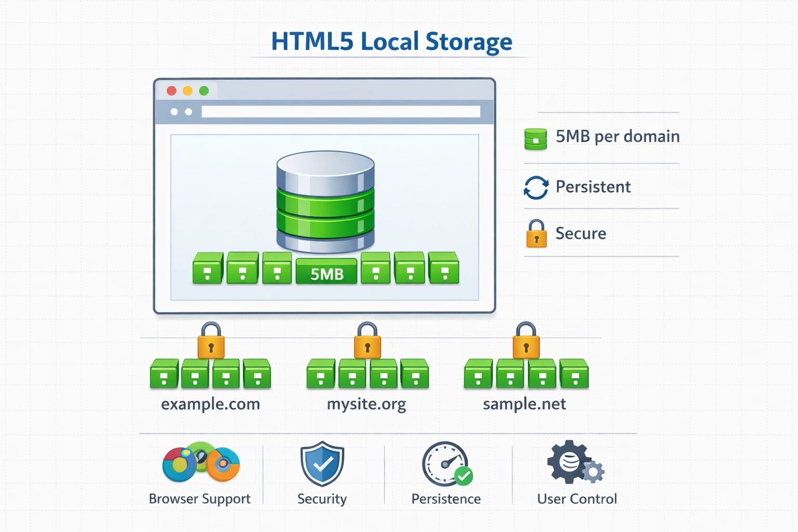Click the padlock above example.com
Viewport: 798px width, 532px height.
(210, 342)
